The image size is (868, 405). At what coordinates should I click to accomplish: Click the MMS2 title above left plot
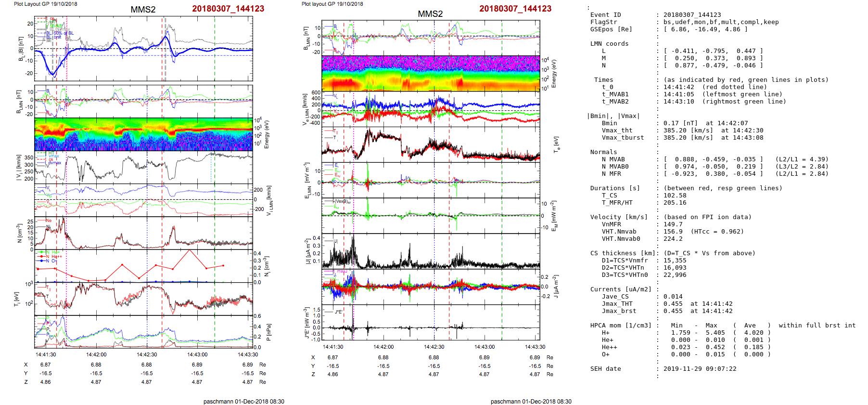coord(143,10)
